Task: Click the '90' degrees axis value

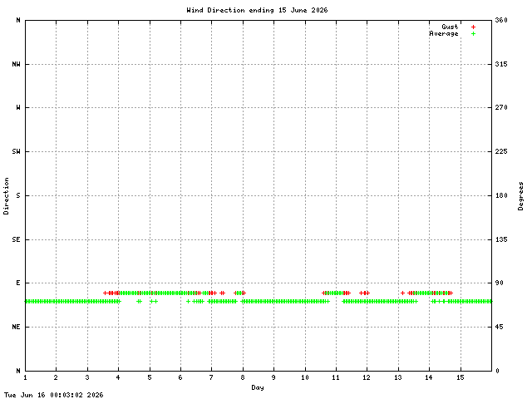Action: (x=499, y=283)
